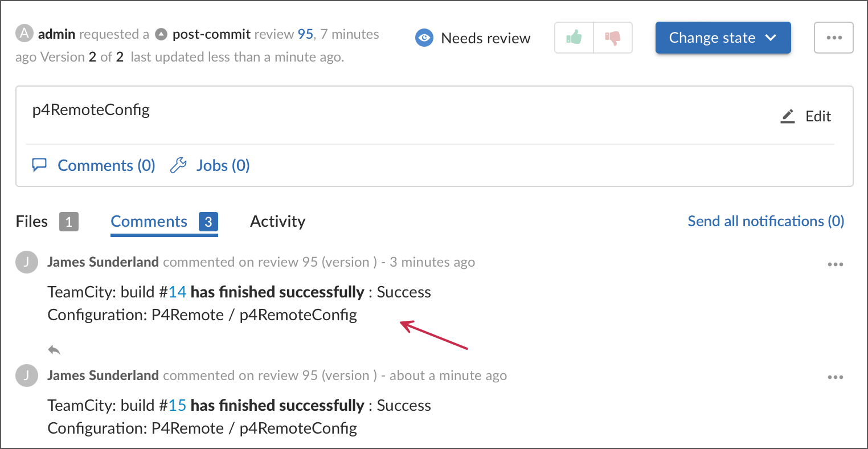Open the ellipsis menu on the second comment
Screen dimensions: 868x449
coord(836,377)
